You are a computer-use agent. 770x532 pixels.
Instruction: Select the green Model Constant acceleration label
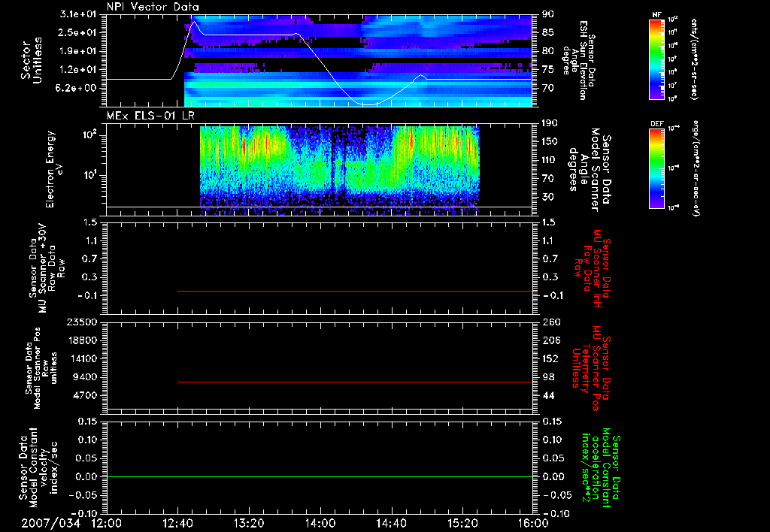[601, 468]
